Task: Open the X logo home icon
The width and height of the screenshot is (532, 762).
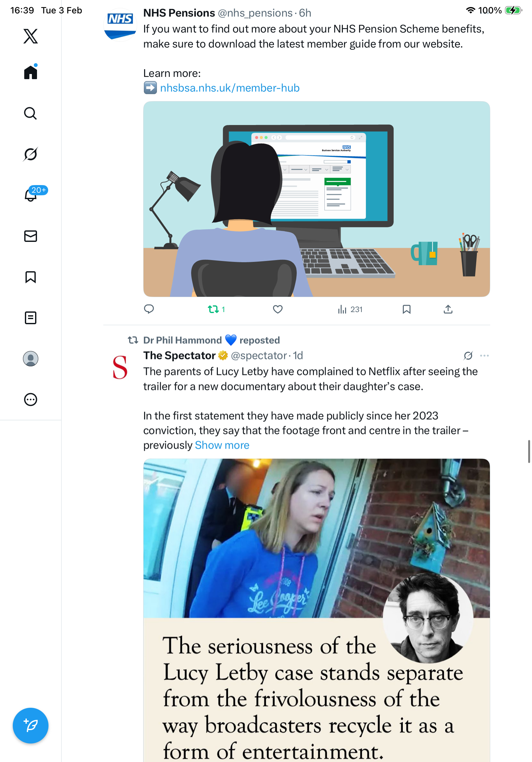Action: pos(31,36)
